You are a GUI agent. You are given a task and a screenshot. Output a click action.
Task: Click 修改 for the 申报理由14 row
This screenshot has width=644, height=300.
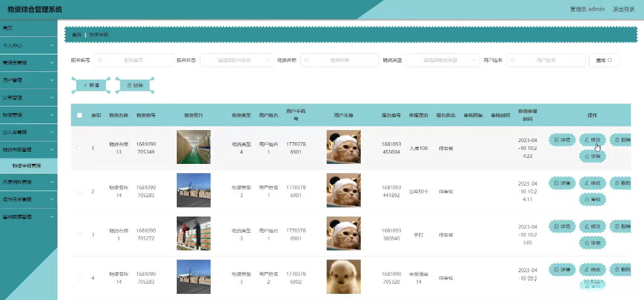coord(592,269)
